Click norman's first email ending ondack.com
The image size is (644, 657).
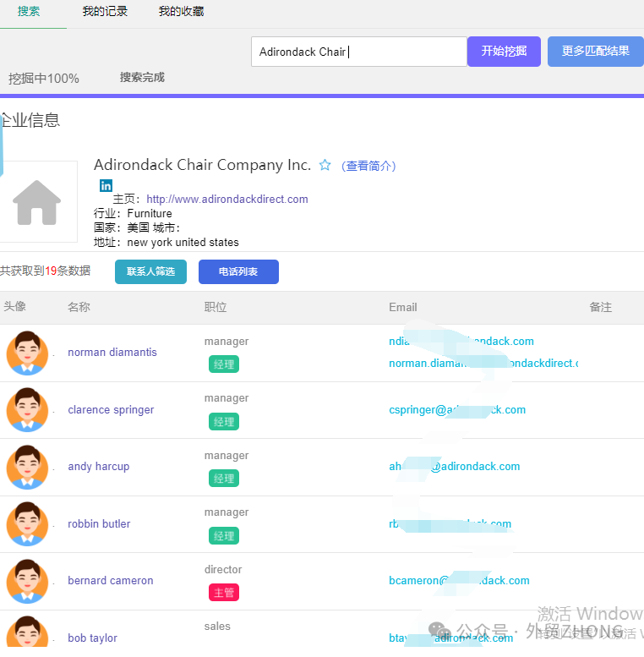(x=461, y=342)
